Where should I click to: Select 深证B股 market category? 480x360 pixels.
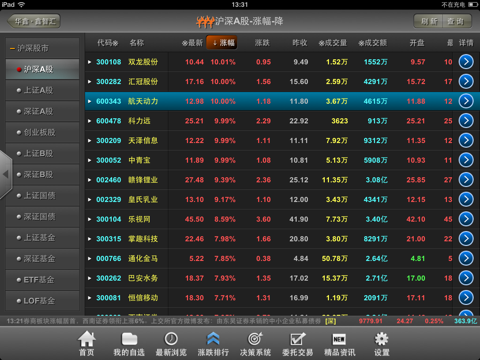[42, 174]
